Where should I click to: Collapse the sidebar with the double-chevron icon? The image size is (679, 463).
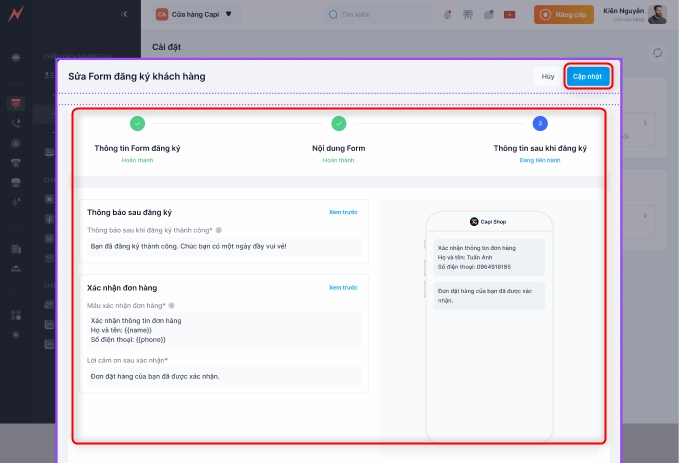(124, 14)
